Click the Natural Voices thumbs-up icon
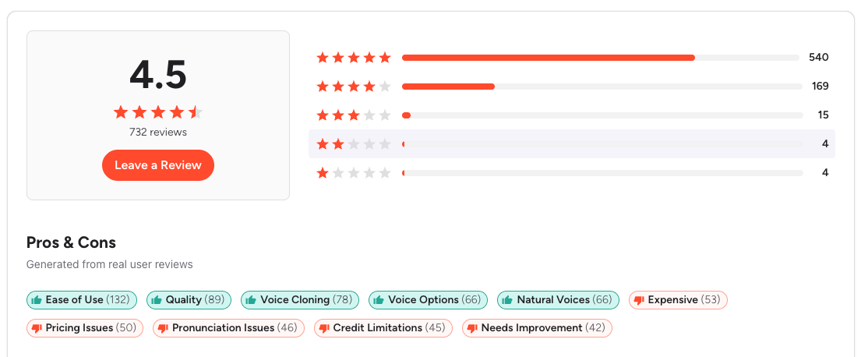The image size is (868, 357). point(506,300)
